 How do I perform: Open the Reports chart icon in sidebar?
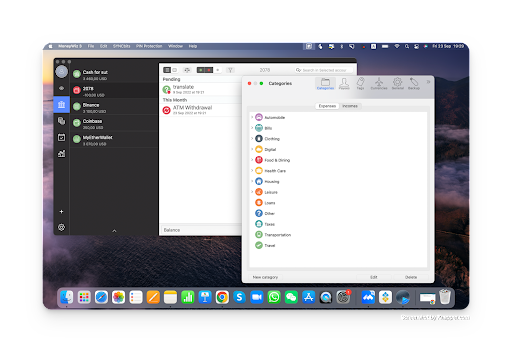tap(61, 154)
